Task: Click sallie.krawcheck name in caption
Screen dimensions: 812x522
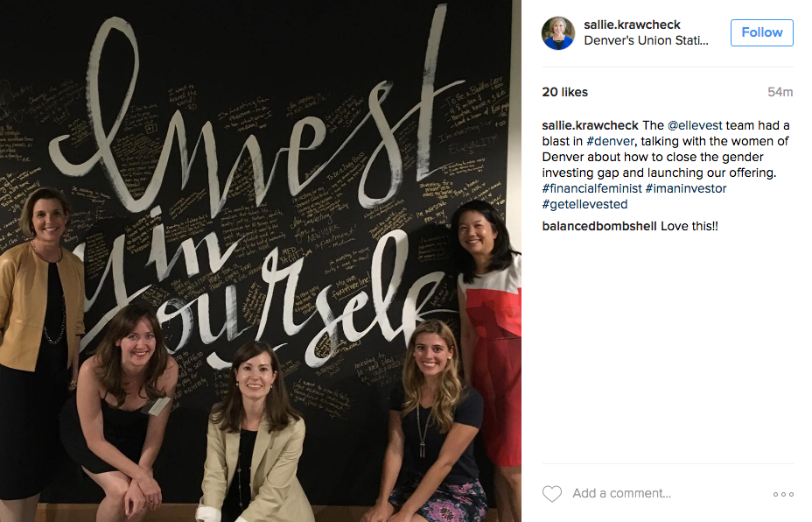Action: click(x=591, y=125)
